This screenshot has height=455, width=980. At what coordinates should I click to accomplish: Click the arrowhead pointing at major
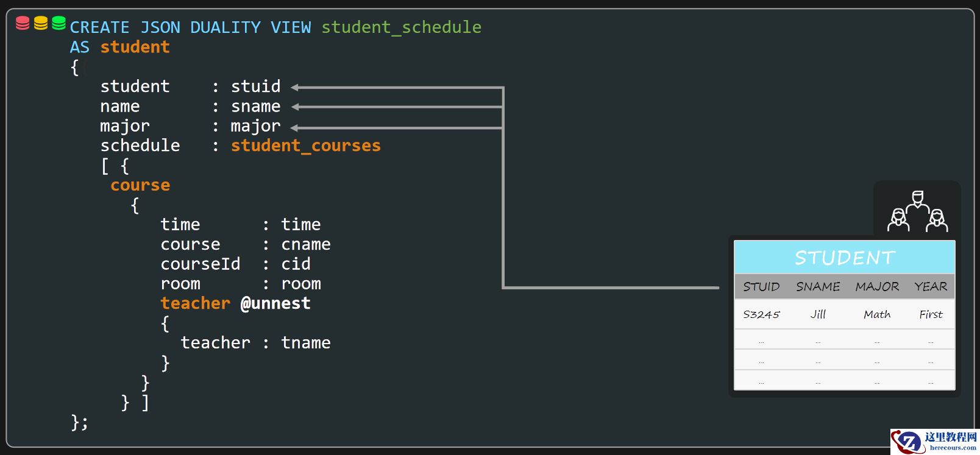295,128
